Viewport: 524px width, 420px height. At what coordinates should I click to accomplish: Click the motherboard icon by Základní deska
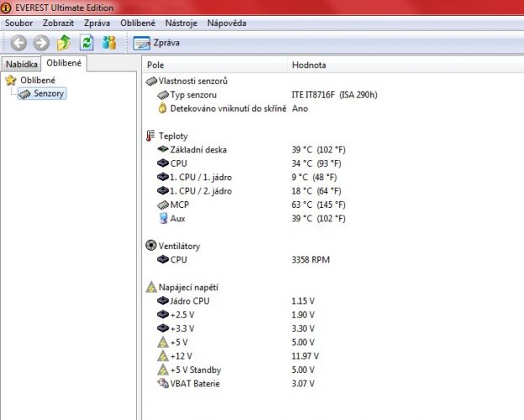pyautogui.click(x=162, y=149)
